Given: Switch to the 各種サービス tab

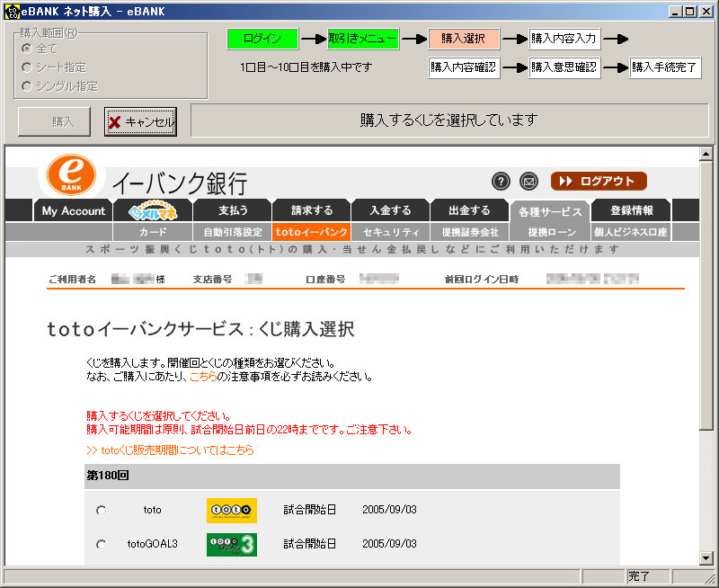Looking at the screenshot, I should pyautogui.click(x=548, y=211).
